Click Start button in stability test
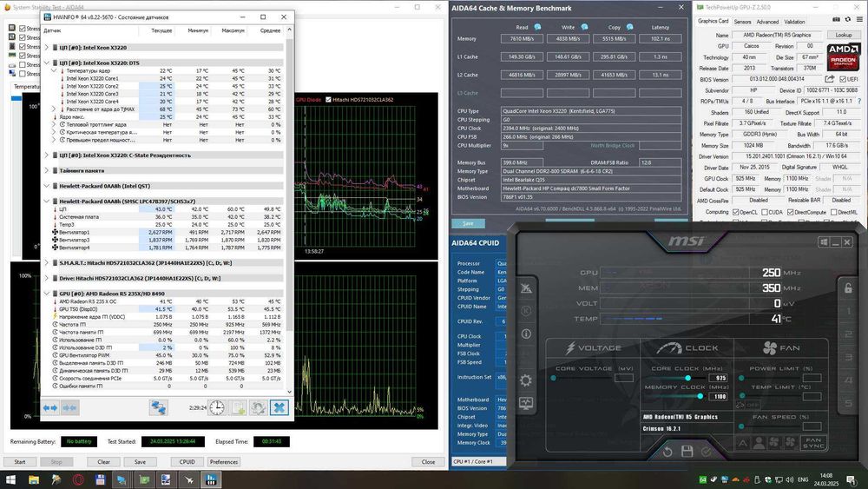The width and height of the screenshot is (868, 489). pos(20,462)
